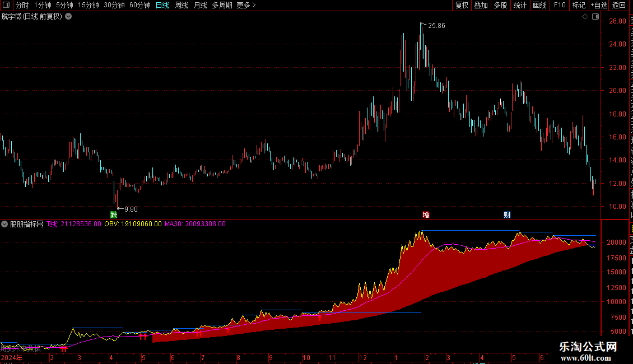Click the 2024年 label on time axis
The width and height of the screenshot is (633, 364).
[12, 357]
